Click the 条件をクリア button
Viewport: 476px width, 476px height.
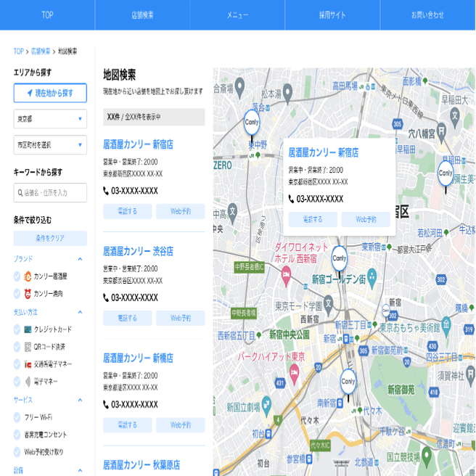(50, 238)
